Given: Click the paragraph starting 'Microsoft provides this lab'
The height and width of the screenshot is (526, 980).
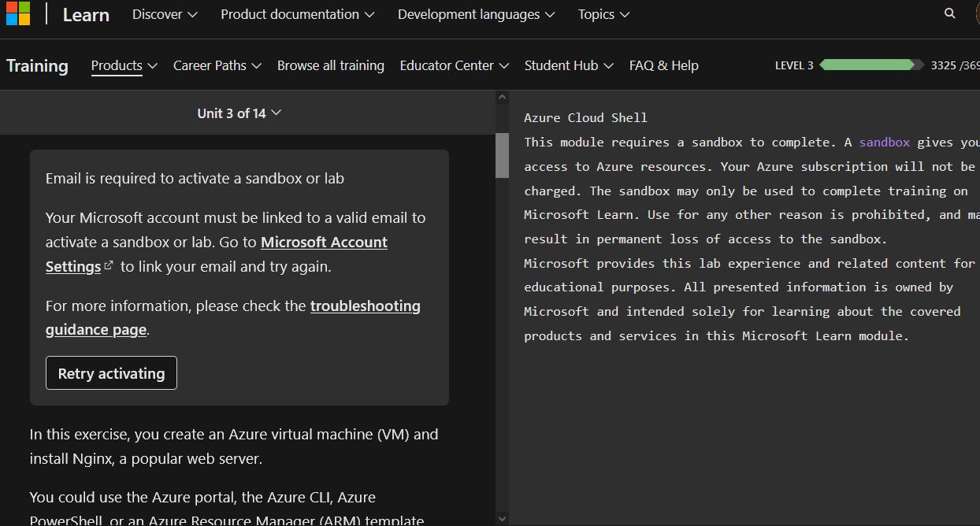Looking at the screenshot, I should (750, 299).
